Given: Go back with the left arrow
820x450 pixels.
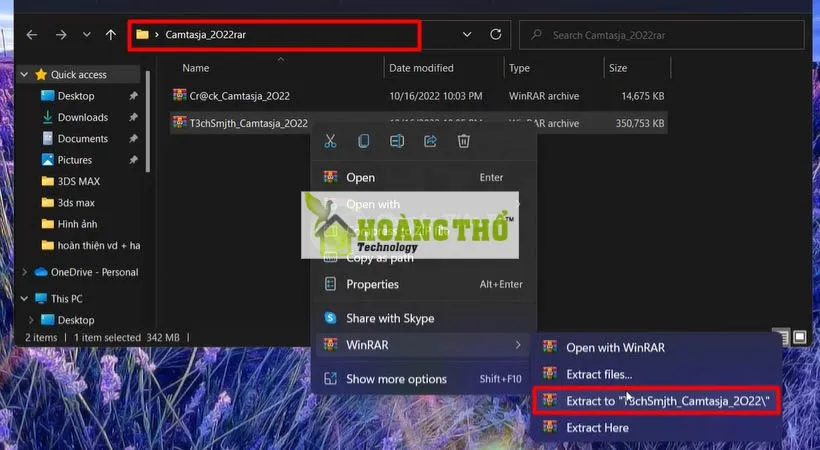Looking at the screenshot, I should click(32, 35).
